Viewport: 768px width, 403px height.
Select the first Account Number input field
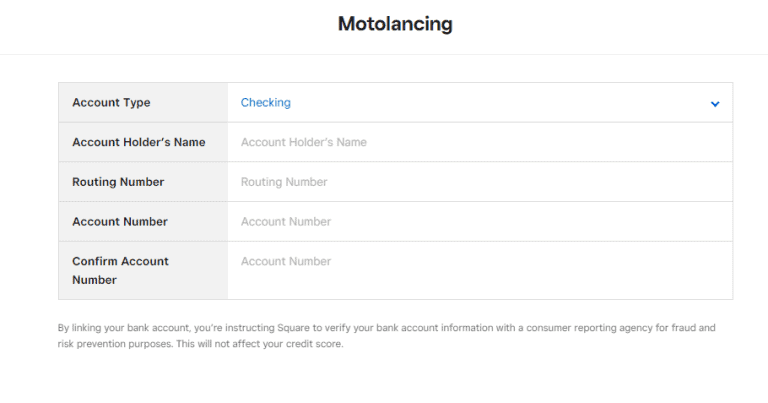(x=478, y=221)
